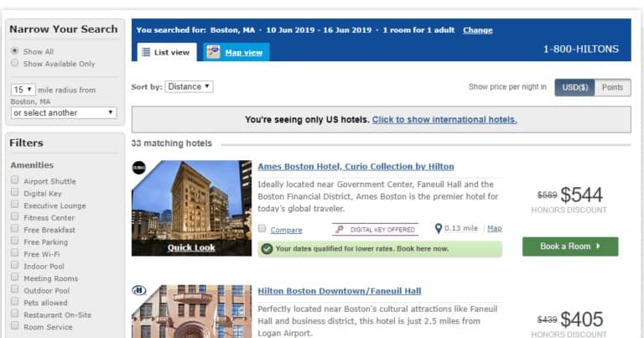The width and height of the screenshot is (644, 338).
Task: Click the Change search link
Action: tap(478, 30)
